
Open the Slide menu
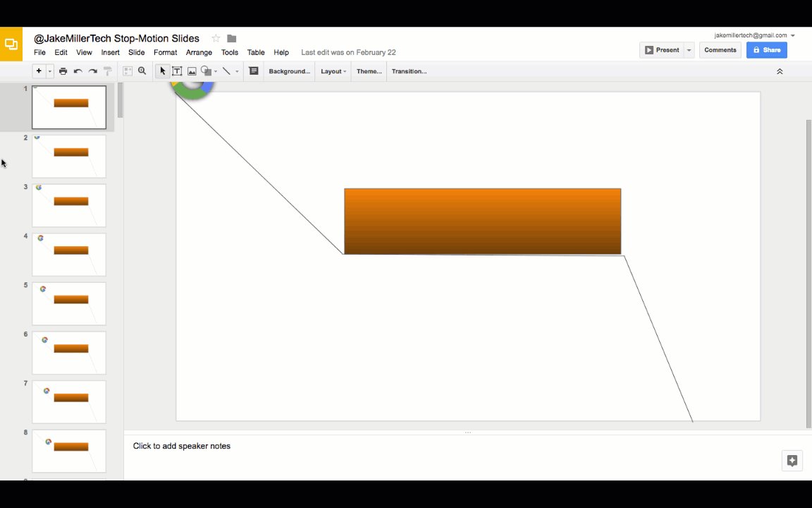(x=136, y=52)
